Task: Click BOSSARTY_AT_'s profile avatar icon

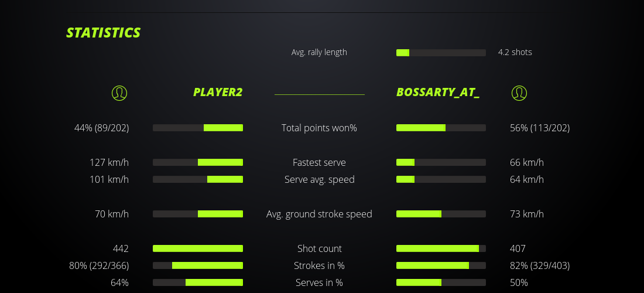Action: (519, 93)
